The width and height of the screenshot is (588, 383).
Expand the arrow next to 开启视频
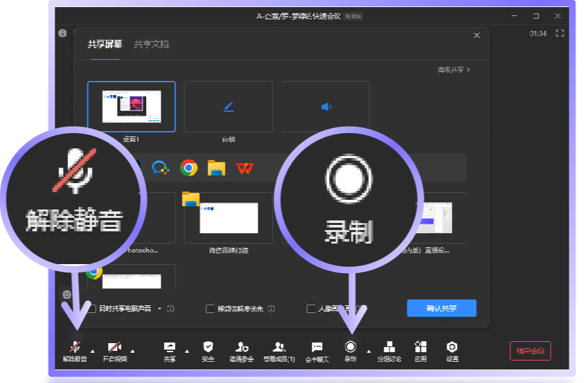(x=132, y=351)
